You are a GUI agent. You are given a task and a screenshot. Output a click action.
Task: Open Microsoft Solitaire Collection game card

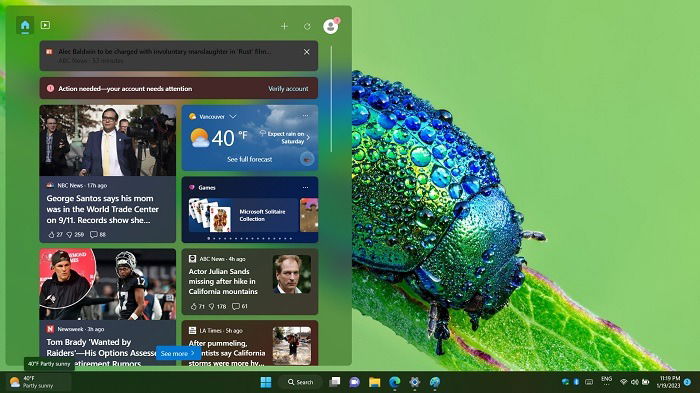243,215
